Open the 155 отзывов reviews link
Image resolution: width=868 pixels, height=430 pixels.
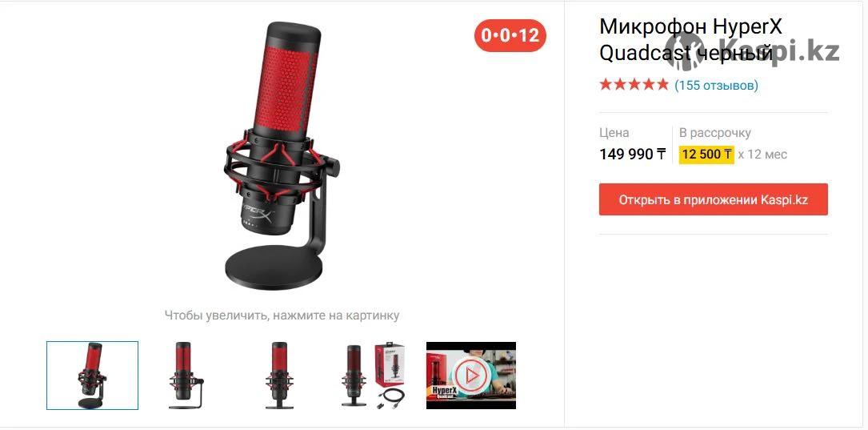[x=716, y=86]
